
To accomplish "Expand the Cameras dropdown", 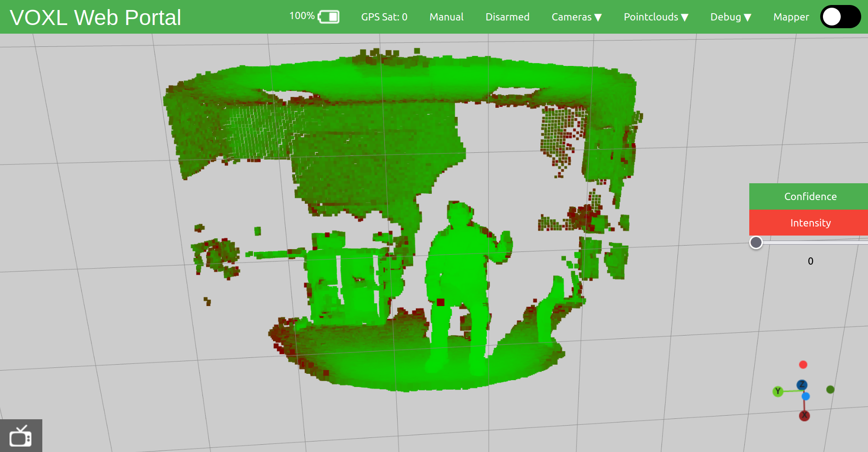I will pos(576,17).
